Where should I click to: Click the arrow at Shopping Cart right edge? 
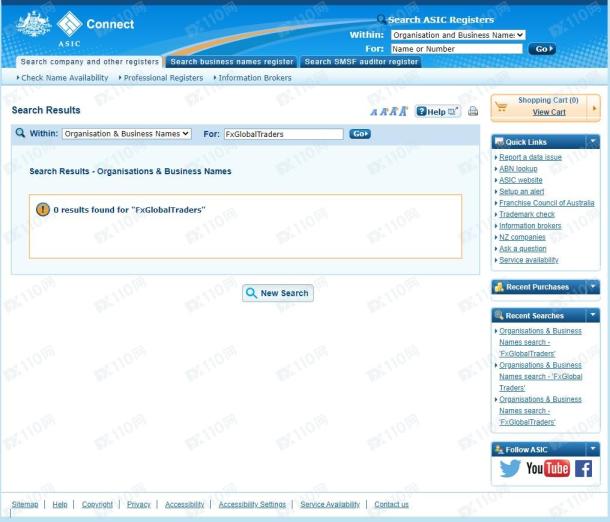594,108
